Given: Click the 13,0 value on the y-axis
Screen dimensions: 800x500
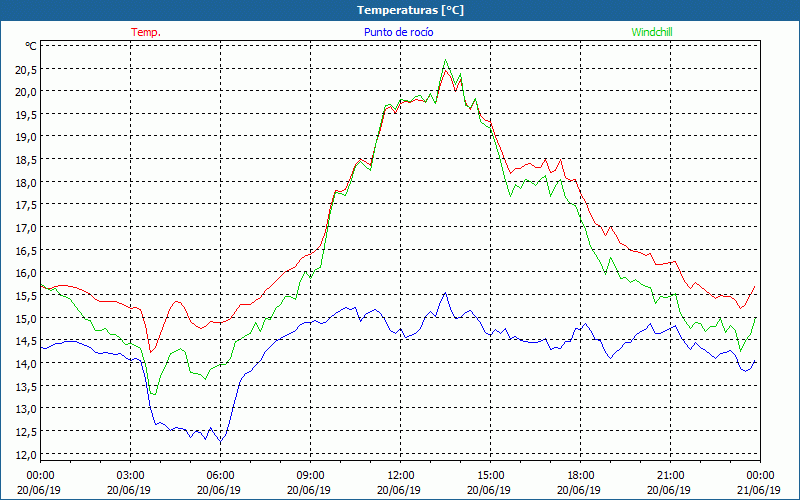Looking at the screenshot, I should [x=26, y=409].
